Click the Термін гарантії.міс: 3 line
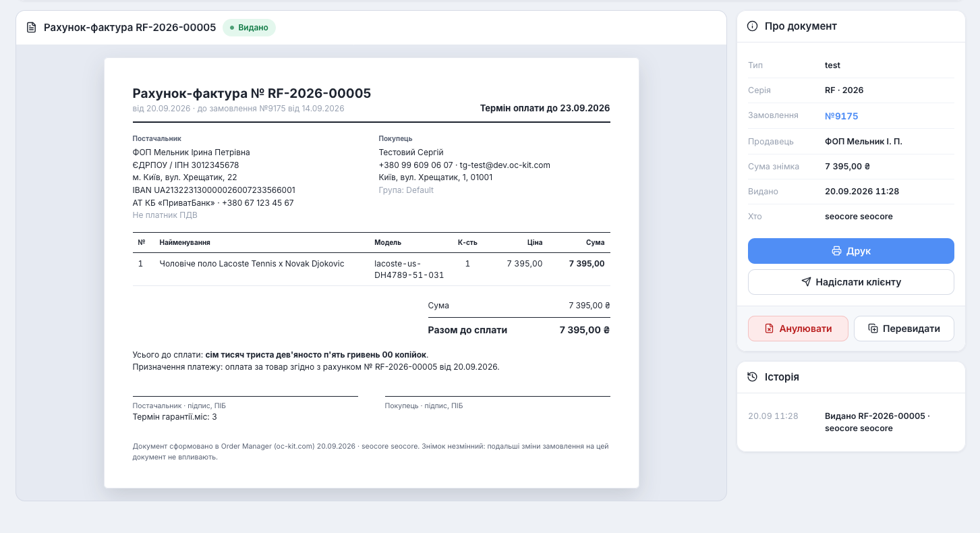The height and width of the screenshot is (533, 980). [x=175, y=417]
